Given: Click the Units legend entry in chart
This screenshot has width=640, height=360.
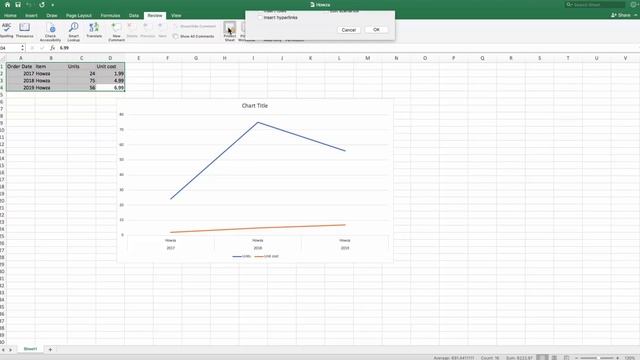Looking at the screenshot, I should (242, 256).
